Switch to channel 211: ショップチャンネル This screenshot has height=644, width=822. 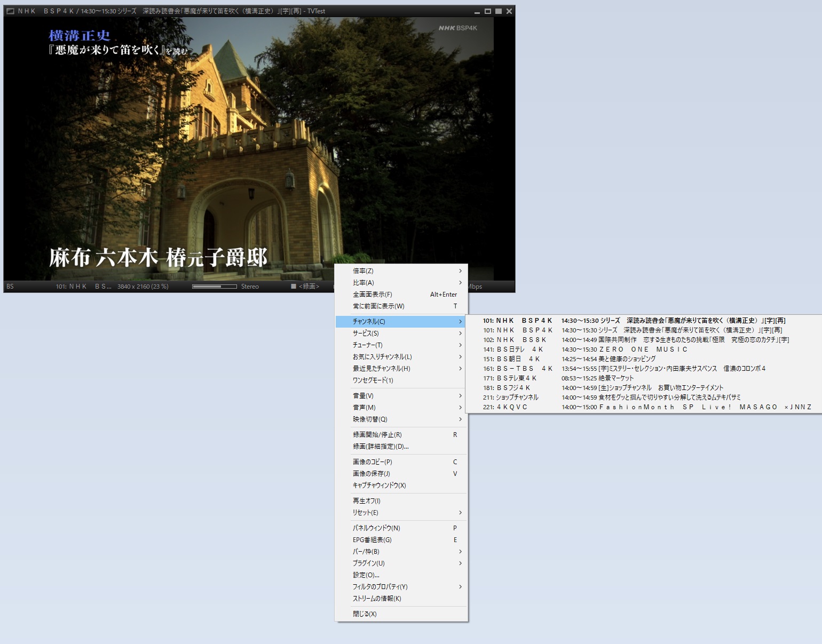point(643,397)
